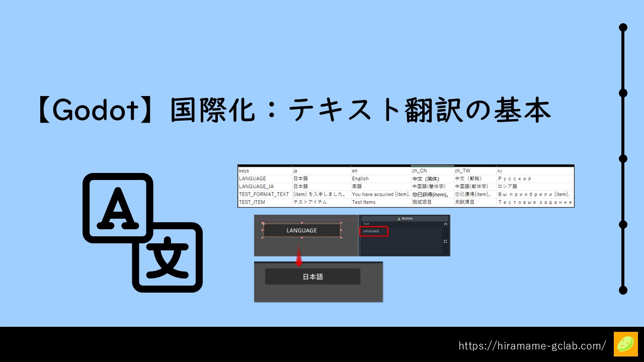Click the 'Test Items' cell
The height and width of the screenshot is (362, 644).
380,202
